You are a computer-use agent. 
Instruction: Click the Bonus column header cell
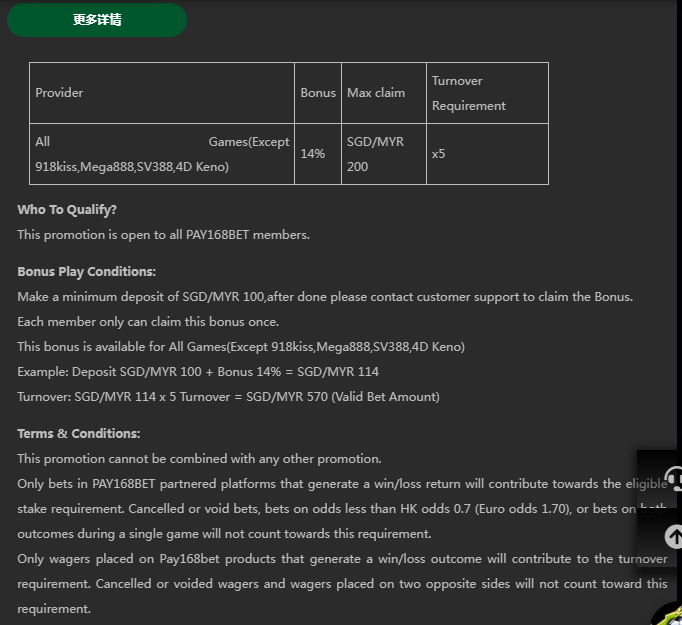click(x=318, y=93)
